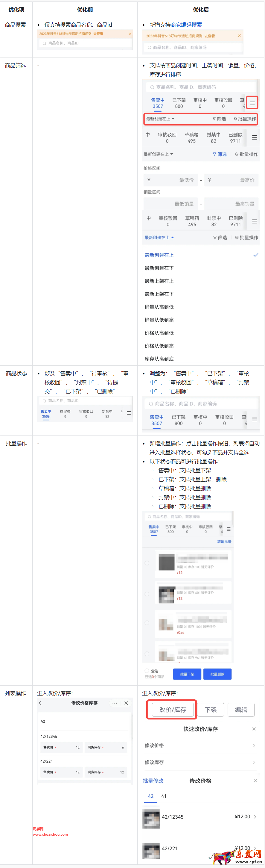Select the product radio for 库存 100
265x868 pixels.
click(147, 623)
